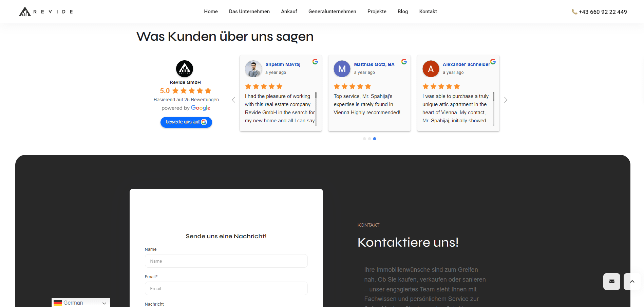
Task: Open the Das Unternehmen menu item
Action: point(249,12)
